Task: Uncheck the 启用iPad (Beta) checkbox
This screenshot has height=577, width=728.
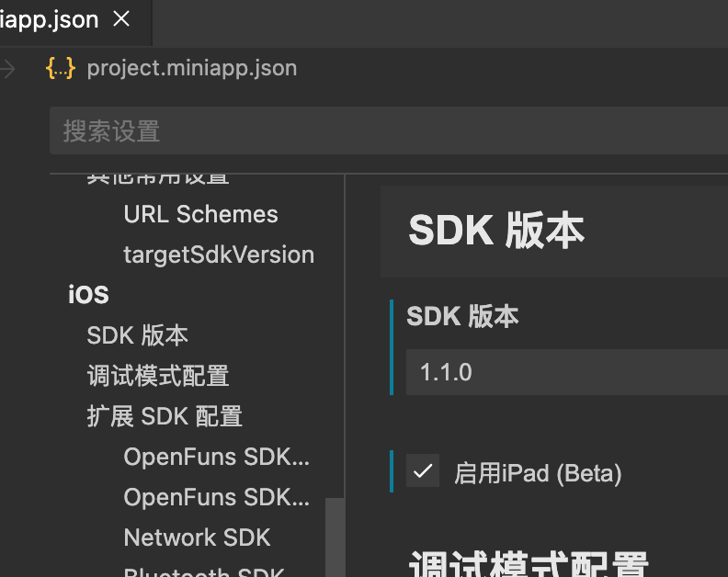Action: (423, 471)
